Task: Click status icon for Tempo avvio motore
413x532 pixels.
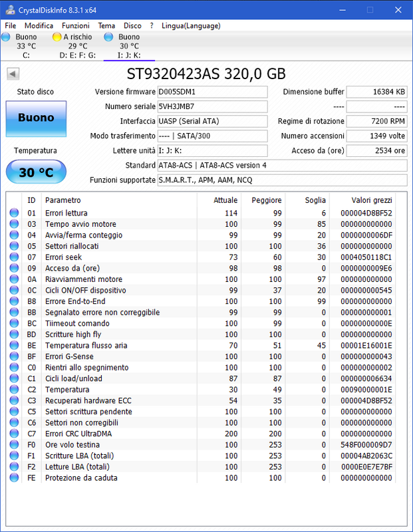Action: coord(14,224)
